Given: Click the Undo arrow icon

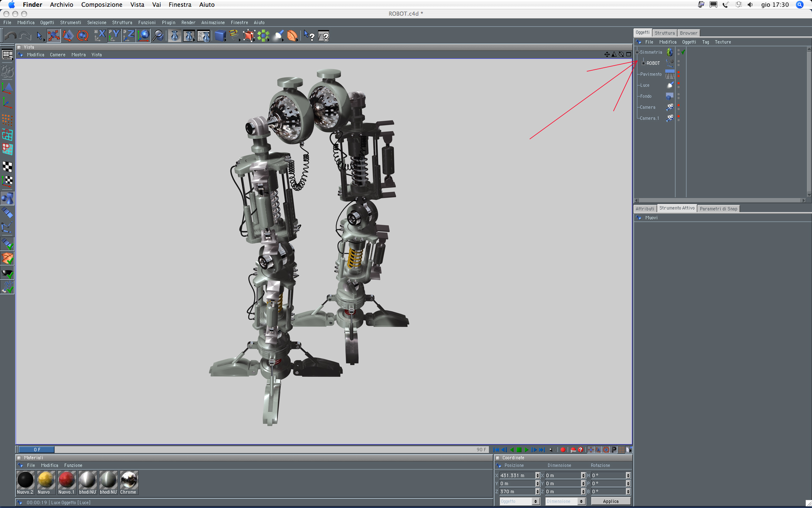Looking at the screenshot, I should tap(10, 36).
